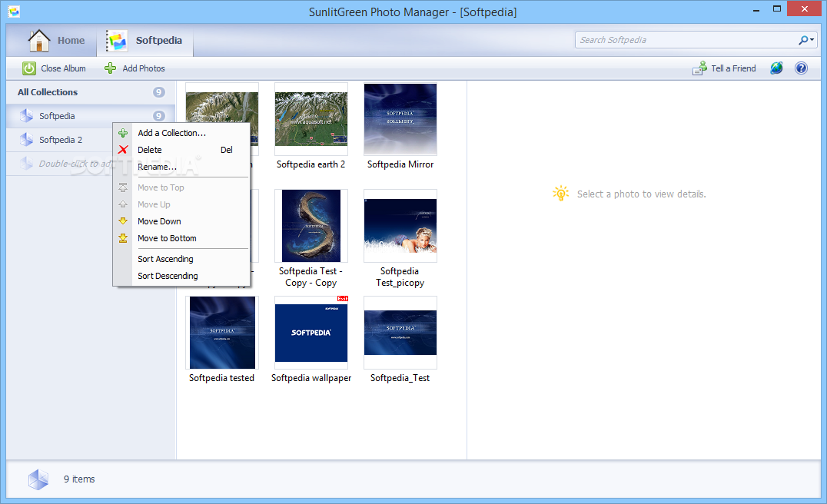The height and width of the screenshot is (504, 827).
Task: Click the red Exif badge on Softpedia wallpaper
Action: 343,299
